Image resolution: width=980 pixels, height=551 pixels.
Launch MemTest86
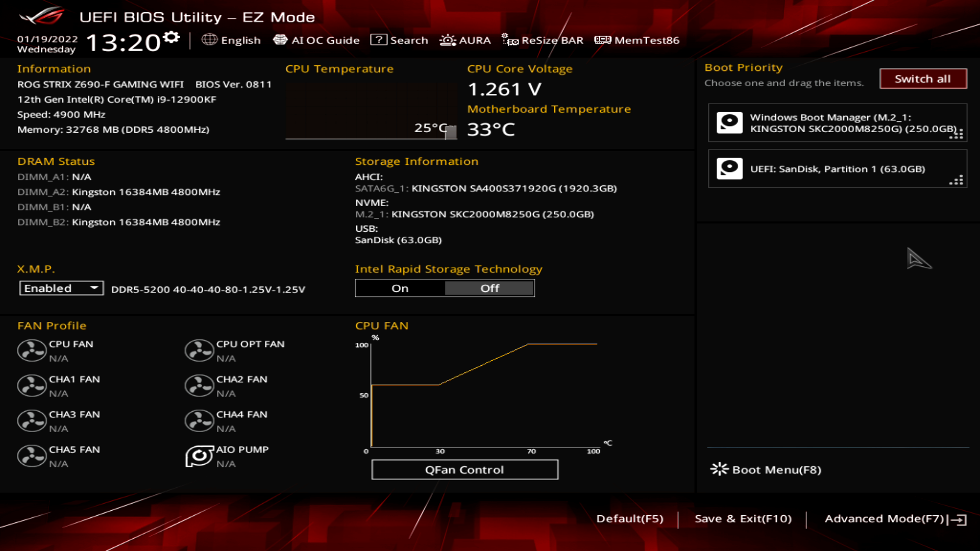point(636,40)
